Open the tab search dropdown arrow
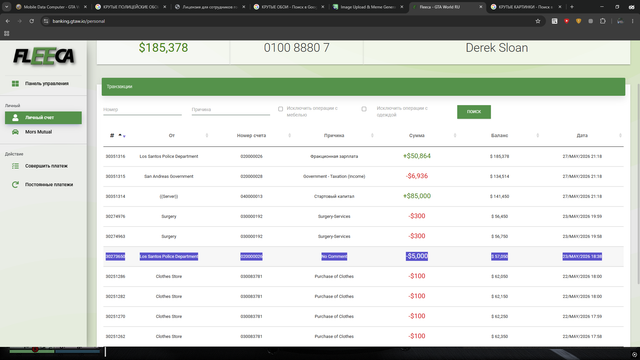Screen dimensions: 640x360 pos(7,7)
